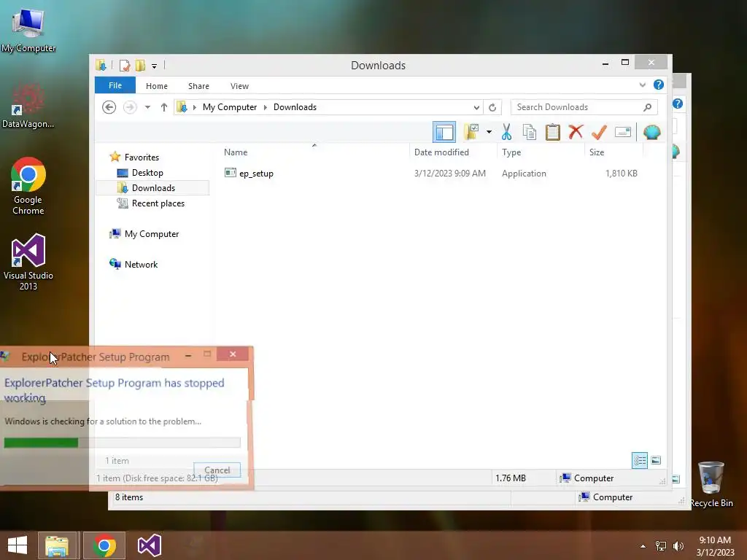The width and height of the screenshot is (747, 560).
Task: Click the volume speaker tray icon
Action: [x=678, y=545]
